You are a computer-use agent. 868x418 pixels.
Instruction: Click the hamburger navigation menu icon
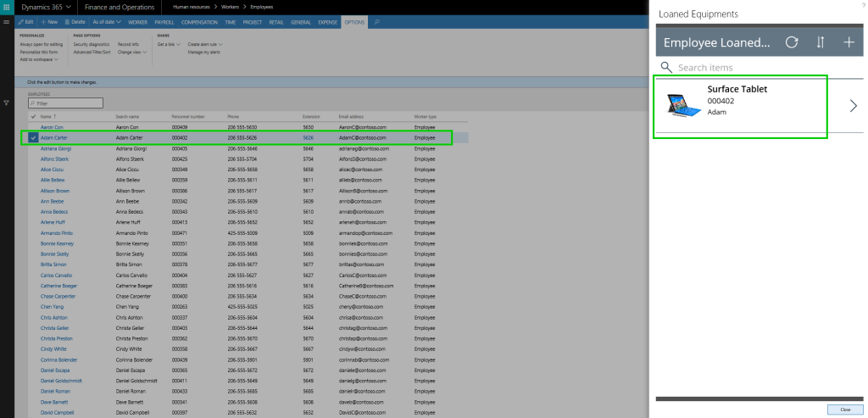(x=7, y=20)
